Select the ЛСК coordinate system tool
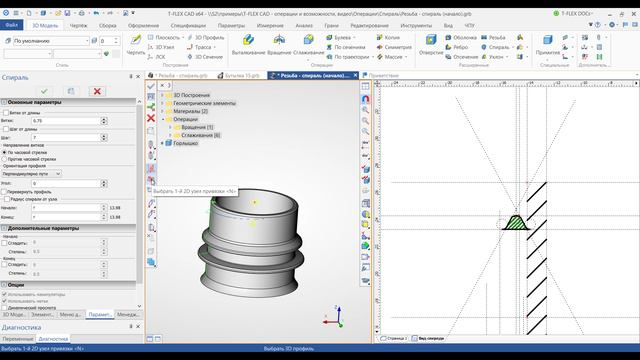The width and height of the screenshot is (640, 360). (156, 57)
